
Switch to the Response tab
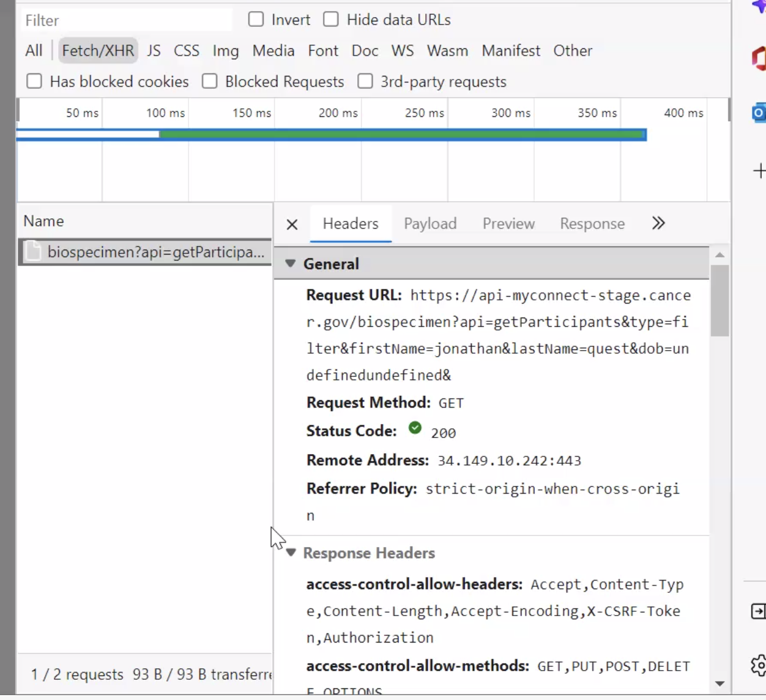591,223
